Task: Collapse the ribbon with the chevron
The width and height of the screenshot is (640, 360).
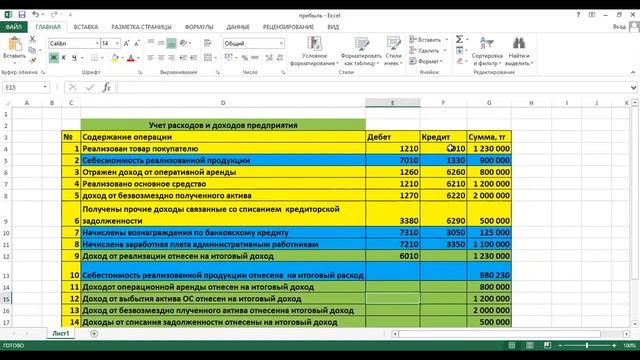Action: click(633, 72)
